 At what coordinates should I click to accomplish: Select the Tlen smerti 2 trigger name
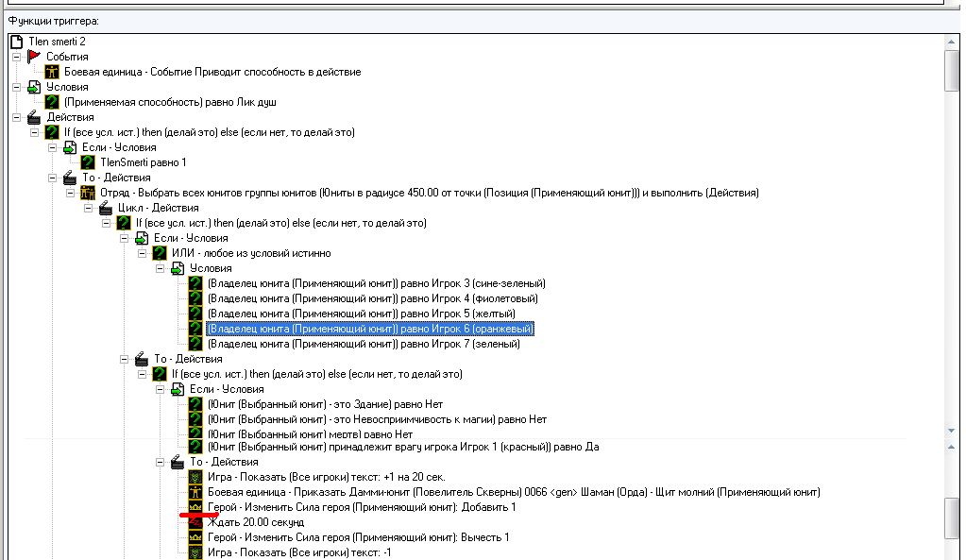click(x=57, y=42)
